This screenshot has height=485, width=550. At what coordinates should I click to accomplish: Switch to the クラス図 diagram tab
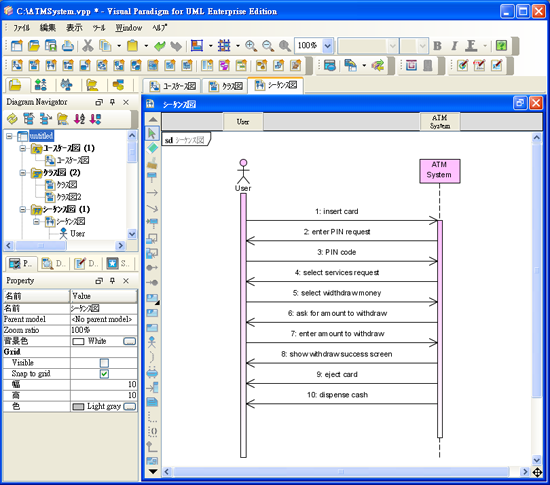[x=226, y=86]
